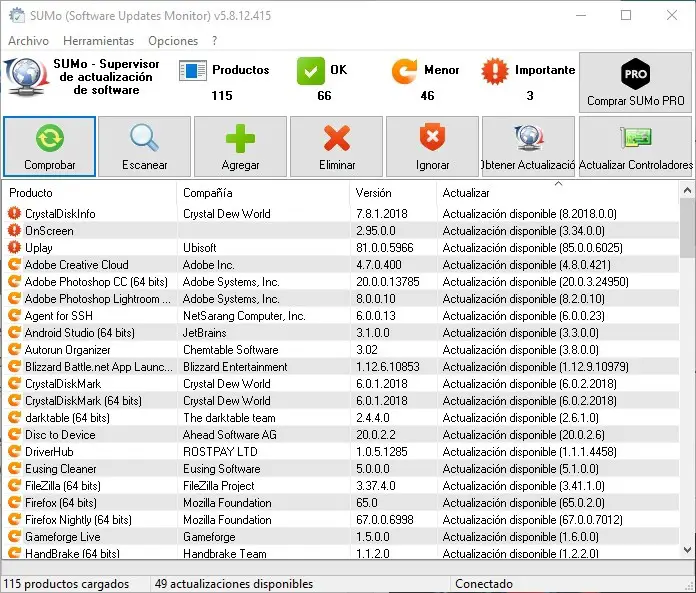Click the minor update icon of Adobe Creative Cloud
This screenshot has width=696, height=593.
14,265
